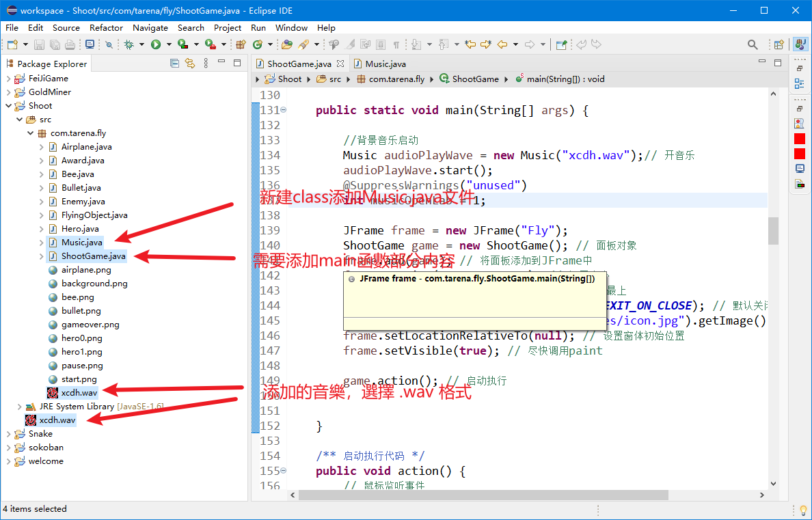Click the New Java Class icon
812x520 pixels.
click(258, 44)
